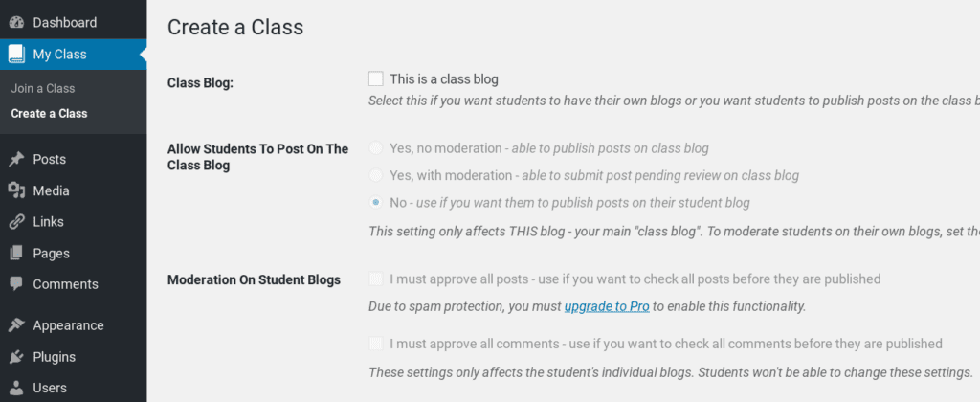Open the Join a Class submenu item
Screen dimensions: 980x402
43,89
